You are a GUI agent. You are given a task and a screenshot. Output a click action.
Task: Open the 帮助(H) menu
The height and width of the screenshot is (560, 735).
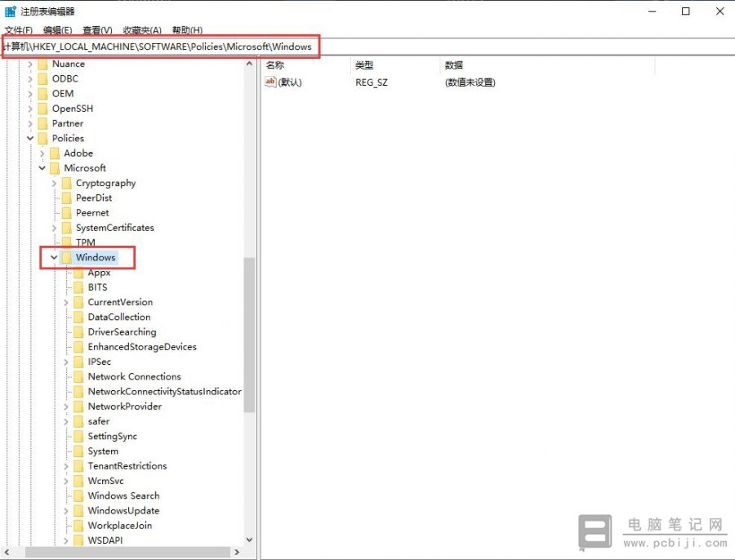(x=187, y=30)
